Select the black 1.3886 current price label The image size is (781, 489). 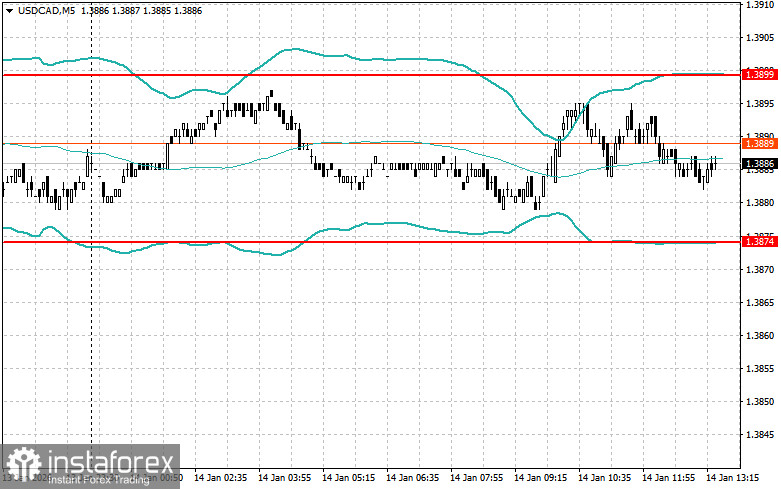click(760, 163)
